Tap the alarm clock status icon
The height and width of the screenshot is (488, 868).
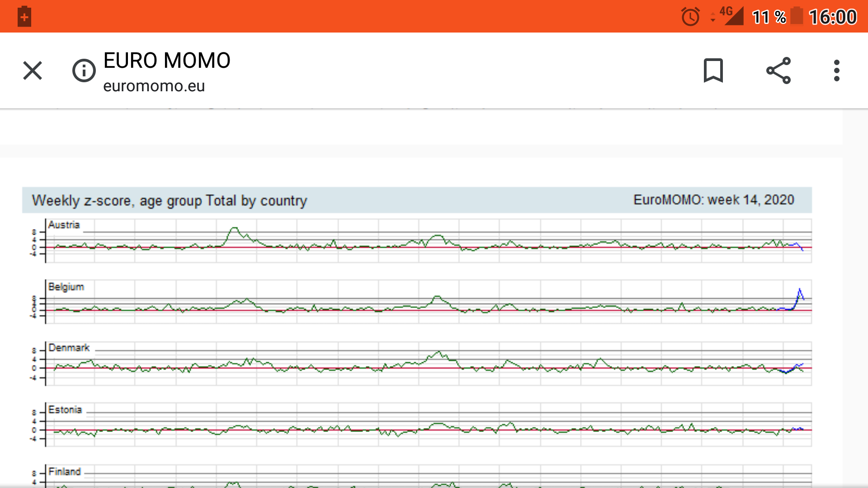pos(690,17)
